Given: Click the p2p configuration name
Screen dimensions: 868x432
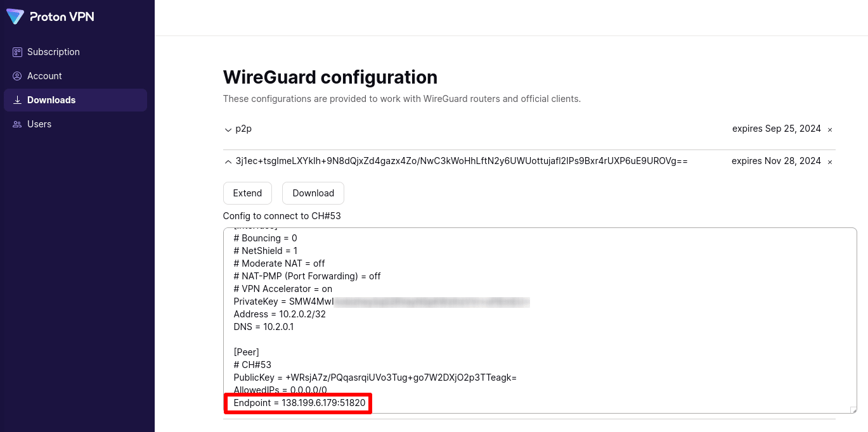Looking at the screenshot, I should point(243,129).
